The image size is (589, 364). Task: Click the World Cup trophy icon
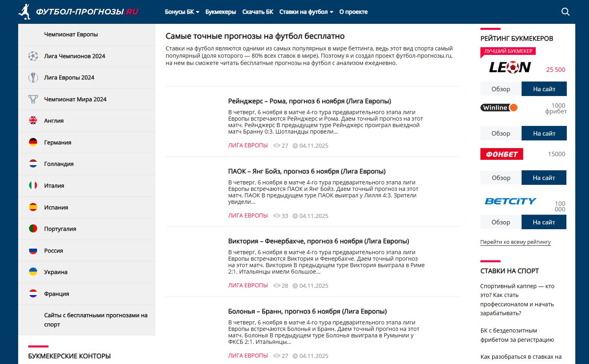(33, 99)
